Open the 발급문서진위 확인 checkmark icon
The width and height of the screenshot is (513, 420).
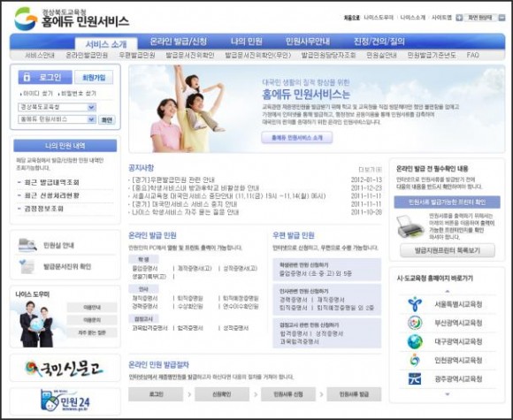27,266
